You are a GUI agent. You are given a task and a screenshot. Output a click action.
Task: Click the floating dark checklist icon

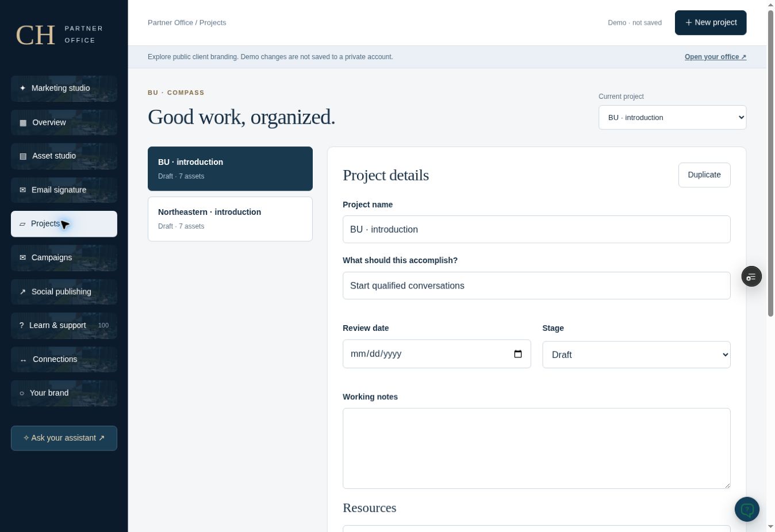(x=751, y=277)
